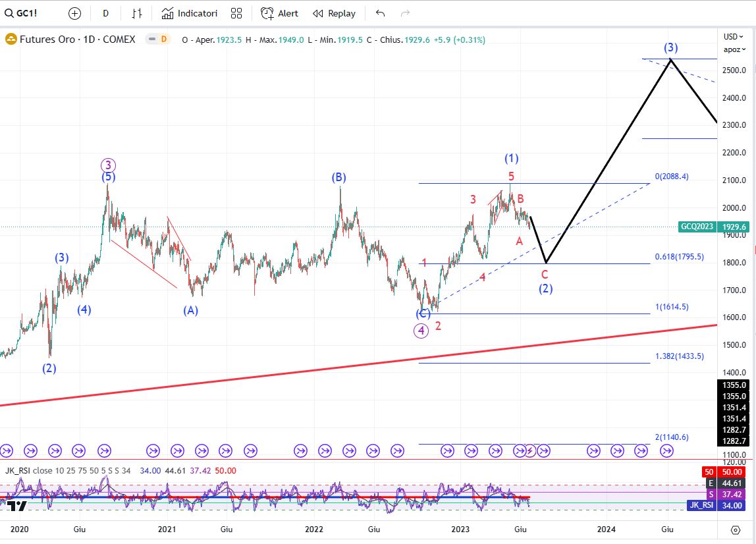Undo the last chart action

[380, 13]
